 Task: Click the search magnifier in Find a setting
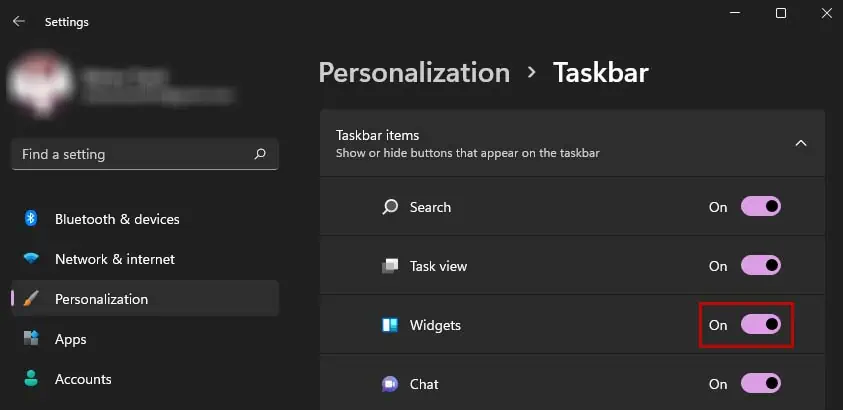[x=260, y=154]
